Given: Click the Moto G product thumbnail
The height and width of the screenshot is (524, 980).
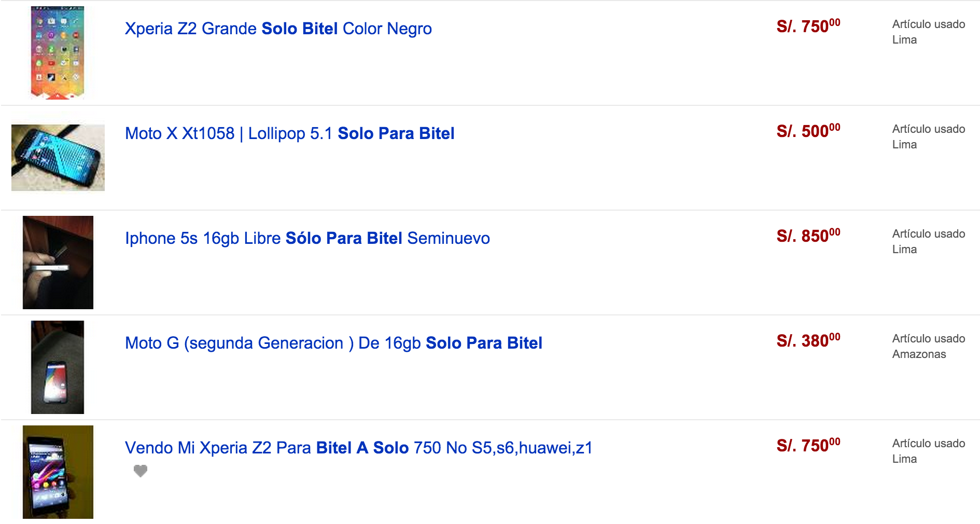Looking at the screenshot, I should 58,367.
